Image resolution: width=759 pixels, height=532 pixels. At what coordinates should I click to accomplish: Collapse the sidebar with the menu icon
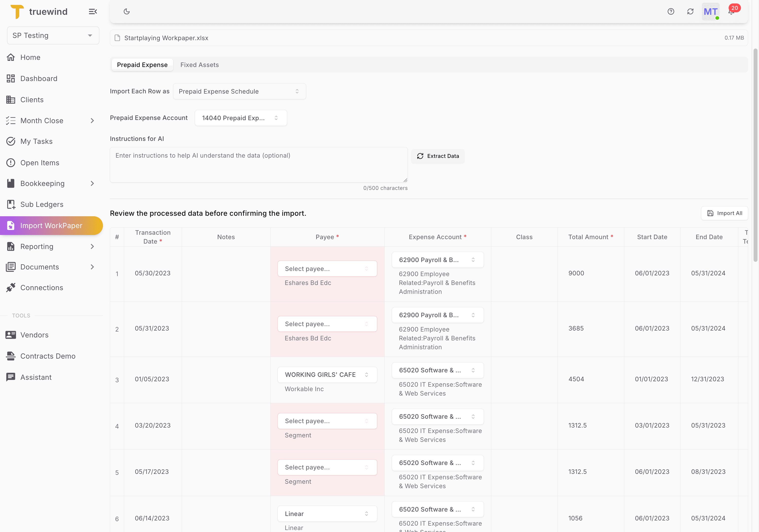(x=93, y=11)
